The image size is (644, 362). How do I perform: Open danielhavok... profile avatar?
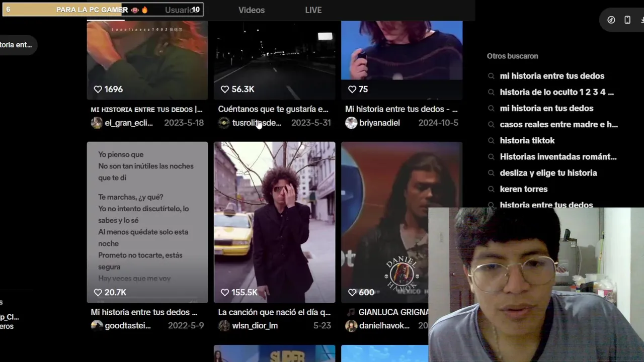(x=351, y=326)
